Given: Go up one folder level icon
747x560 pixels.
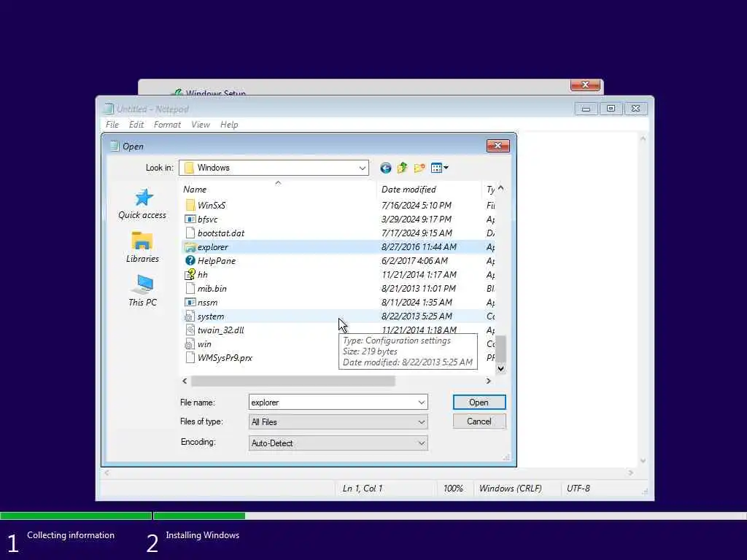Looking at the screenshot, I should point(403,168).
